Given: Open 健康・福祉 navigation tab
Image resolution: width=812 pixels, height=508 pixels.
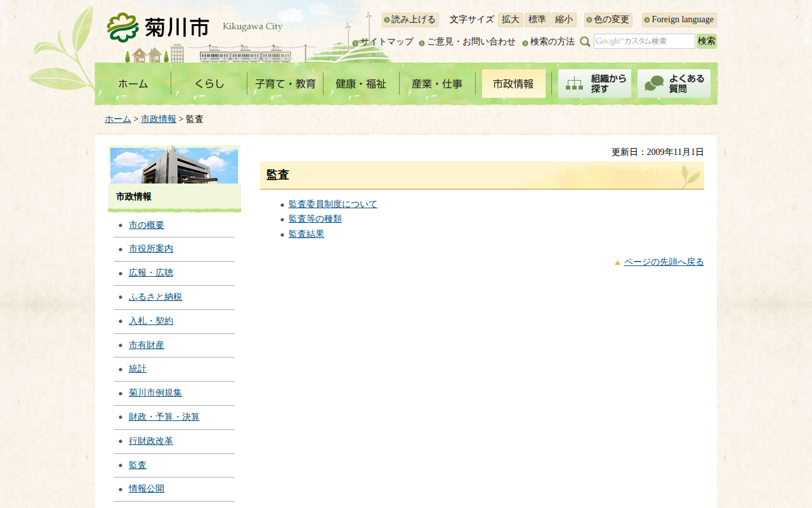Looking at the screenshot, I should point(362,84).
